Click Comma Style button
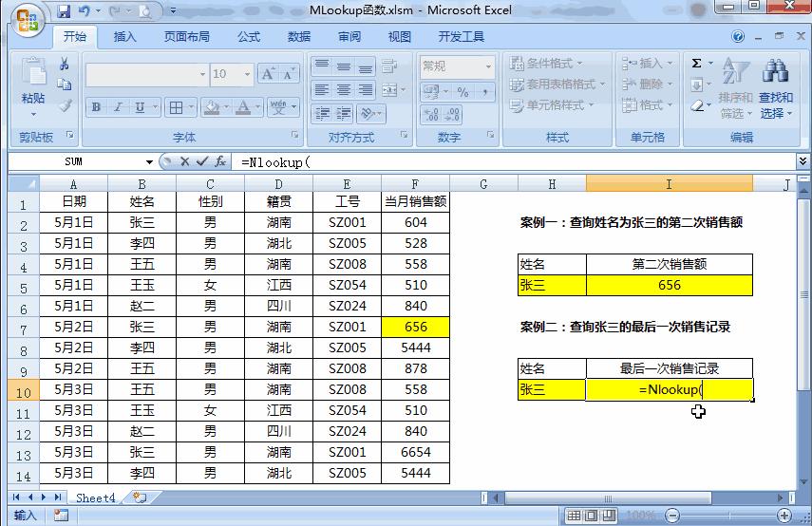 [484, 92]
